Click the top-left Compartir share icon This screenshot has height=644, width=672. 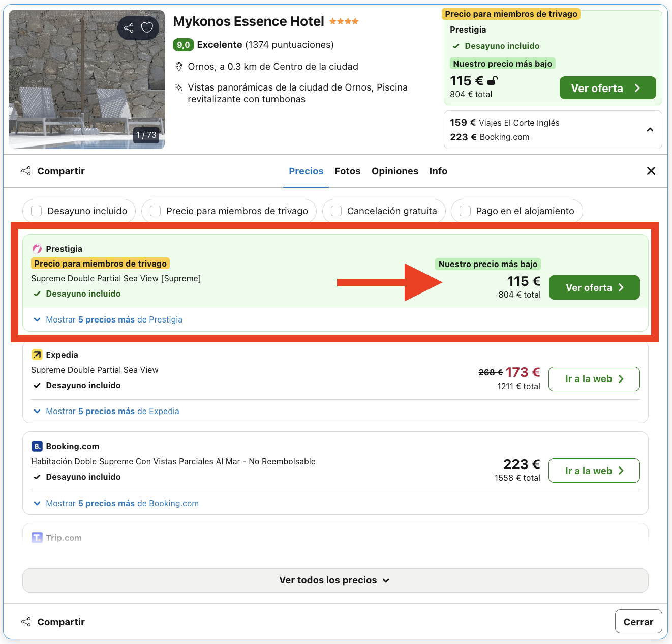[x=26, y=171]
